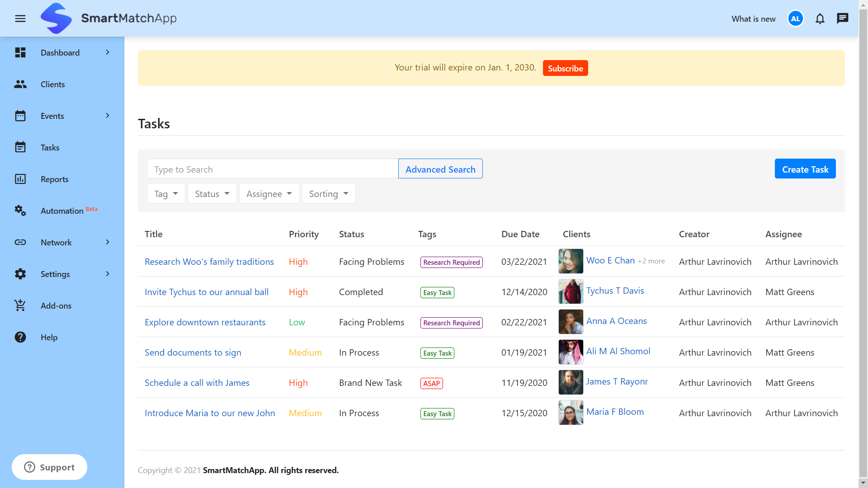Screen dimensions: 868x488
Task: Click the Automation gears icon
Action: [20, 211]
